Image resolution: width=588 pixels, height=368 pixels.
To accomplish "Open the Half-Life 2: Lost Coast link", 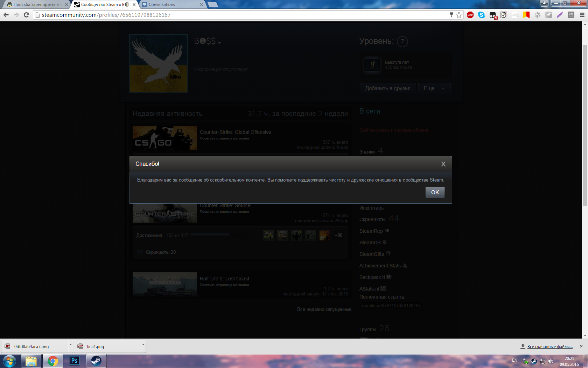I will pos(224,279).
